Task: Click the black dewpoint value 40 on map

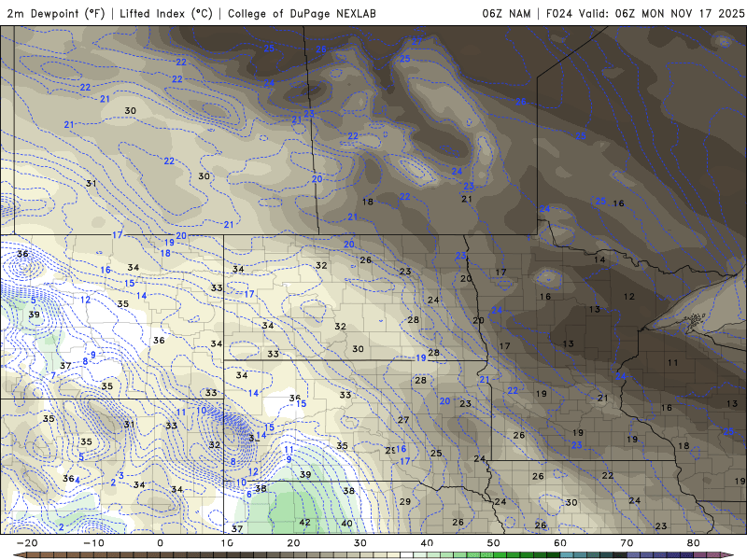Action: point(346,524)
